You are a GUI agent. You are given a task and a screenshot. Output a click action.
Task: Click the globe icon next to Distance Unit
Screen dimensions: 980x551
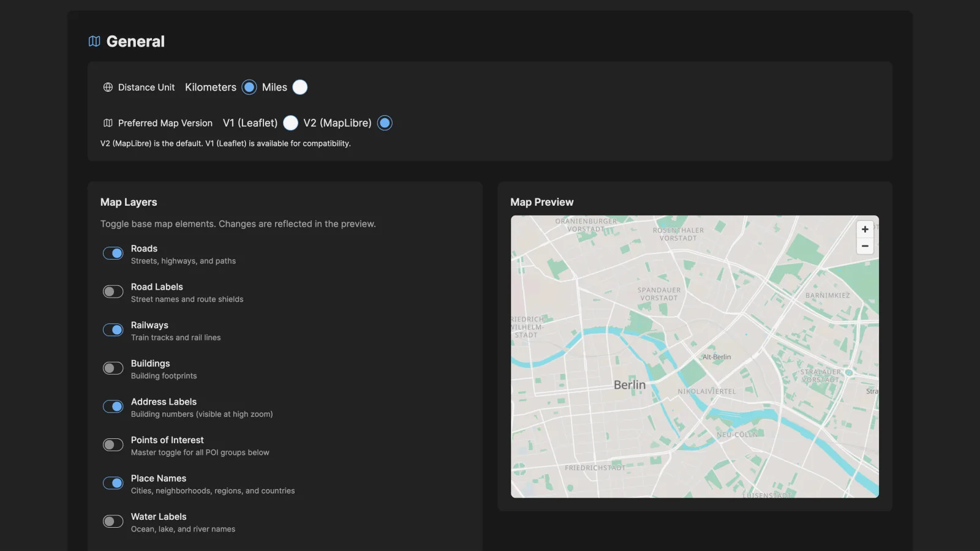[108, 88]
